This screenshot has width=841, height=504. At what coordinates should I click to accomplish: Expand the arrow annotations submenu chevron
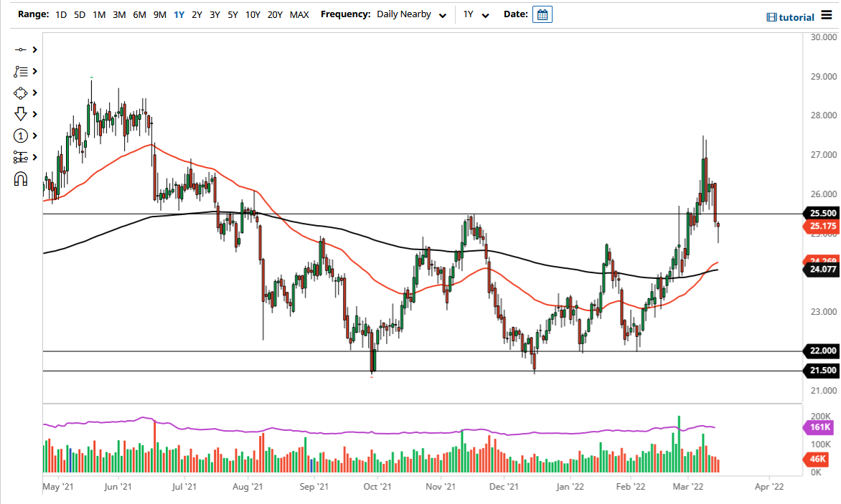point(35,114)
